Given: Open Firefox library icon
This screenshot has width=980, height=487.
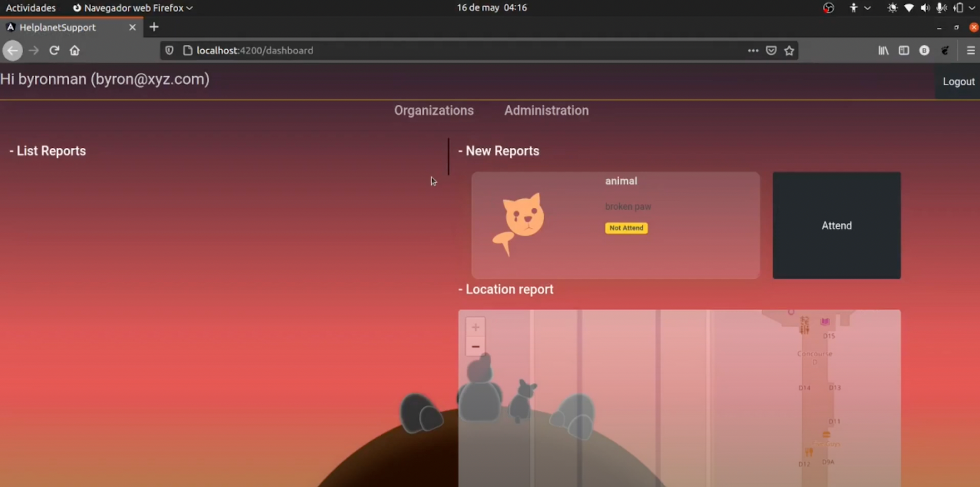Looking at the screenshot, I should (883, 51).
